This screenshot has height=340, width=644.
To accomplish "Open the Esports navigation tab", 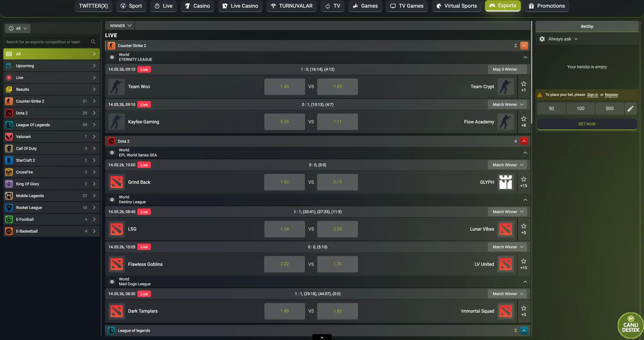I will (503, 6).
